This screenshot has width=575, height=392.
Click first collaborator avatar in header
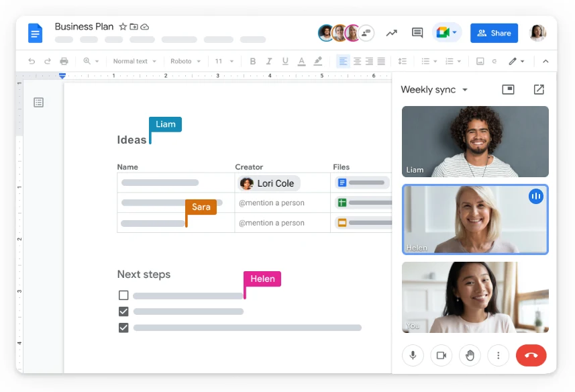click(325, 33)
